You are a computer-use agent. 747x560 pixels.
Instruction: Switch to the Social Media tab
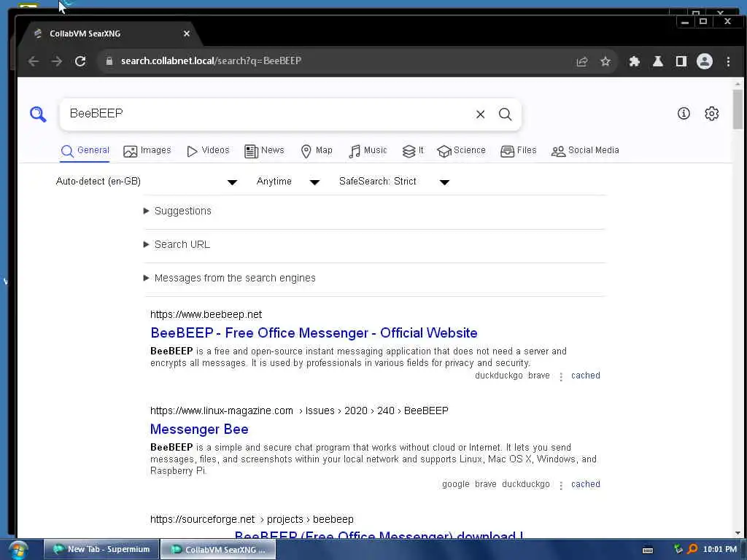pyautogui.click(x=585, y=151)
